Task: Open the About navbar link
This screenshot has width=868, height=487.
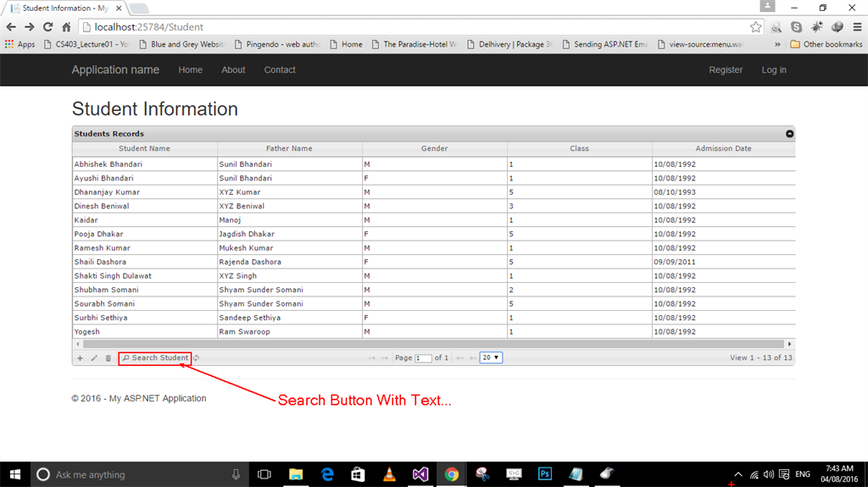Action: coord(233,69)
